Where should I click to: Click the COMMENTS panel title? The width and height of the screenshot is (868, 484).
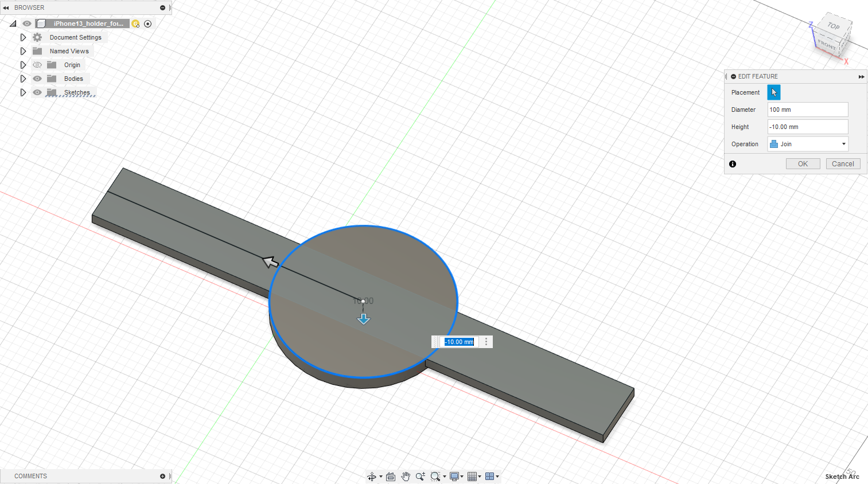point(31,476)
